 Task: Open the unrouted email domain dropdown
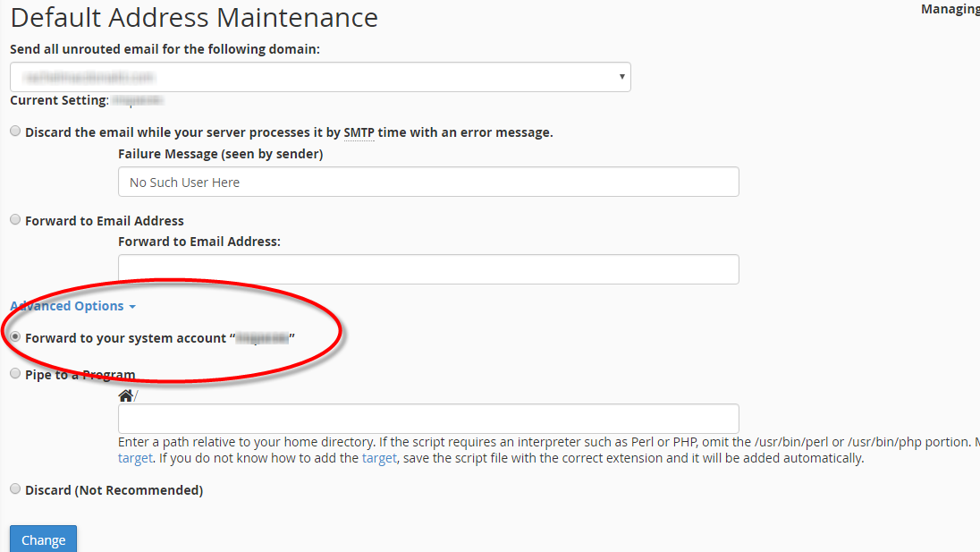[320, 77]
